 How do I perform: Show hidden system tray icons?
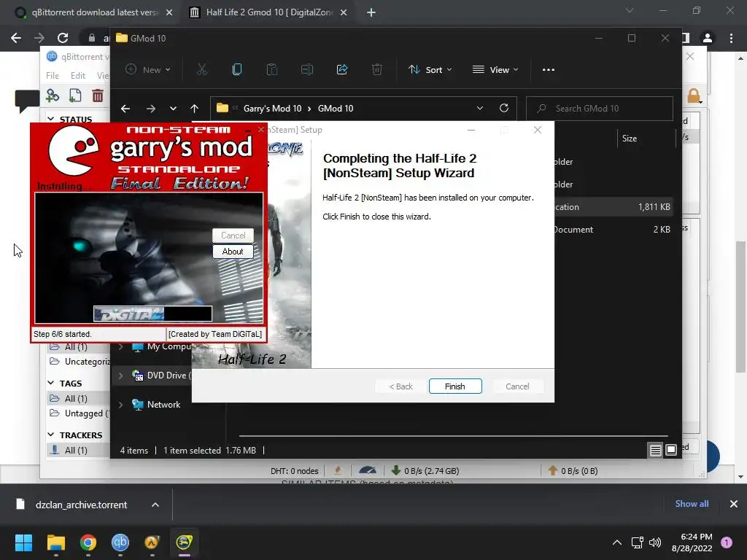[617, 542]
